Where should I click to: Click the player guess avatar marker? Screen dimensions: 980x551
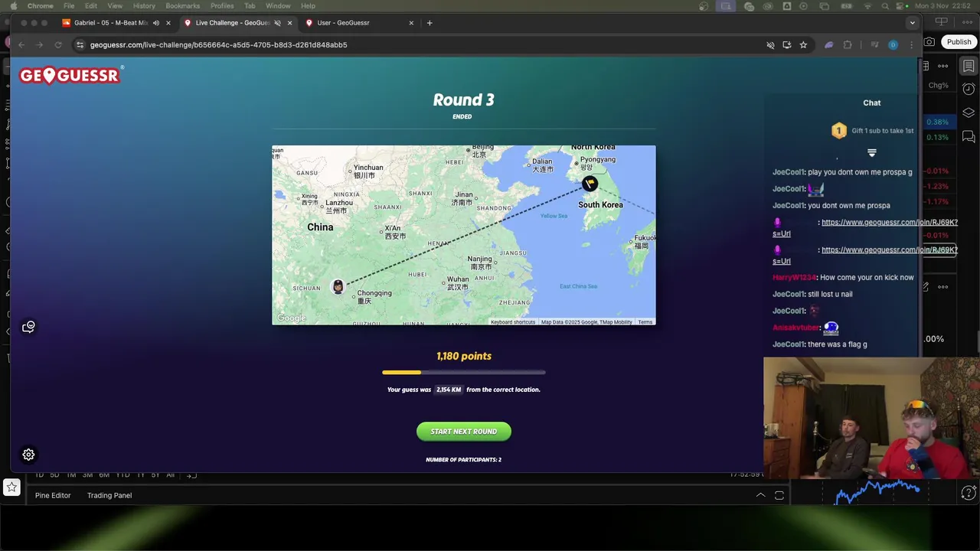click(x=338, y=286)
